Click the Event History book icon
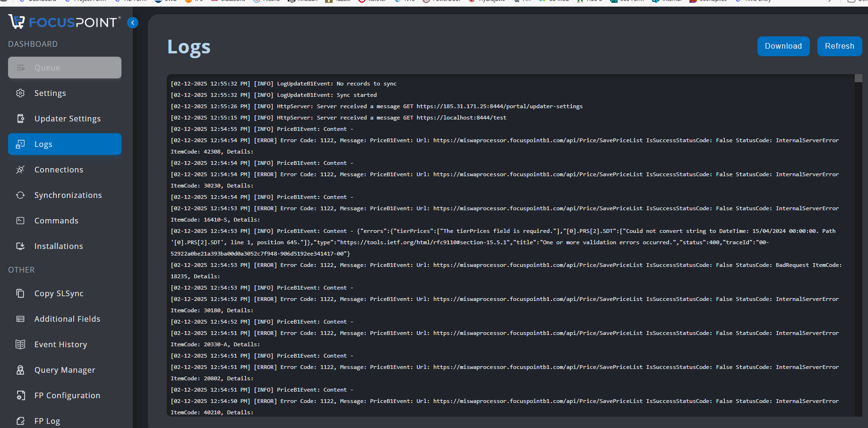Viewport: 868px width, 428px height. pos(20,344)
